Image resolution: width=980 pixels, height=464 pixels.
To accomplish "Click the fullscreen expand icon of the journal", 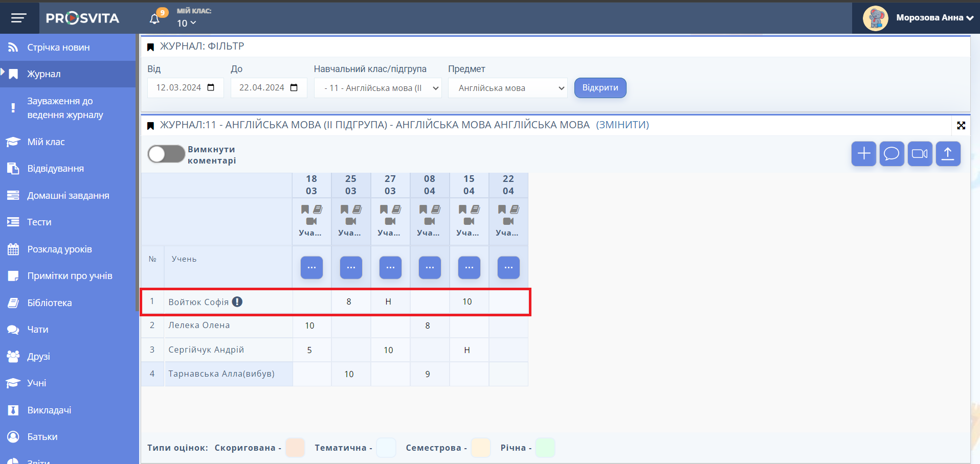I will pyautogui.click(x=961, y=125).
